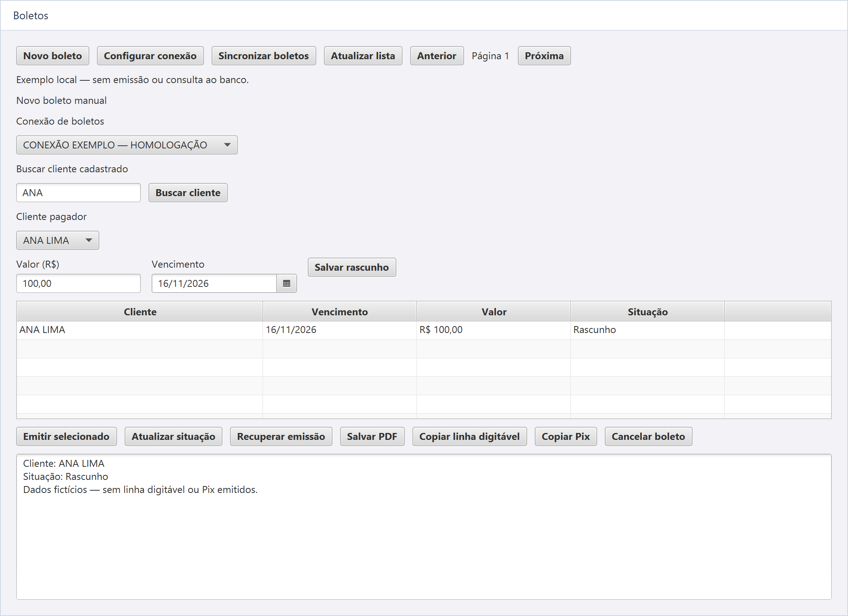Expand the Conexão de boletos dropdown
848x616 pixels.
click(x=127, y=145)
